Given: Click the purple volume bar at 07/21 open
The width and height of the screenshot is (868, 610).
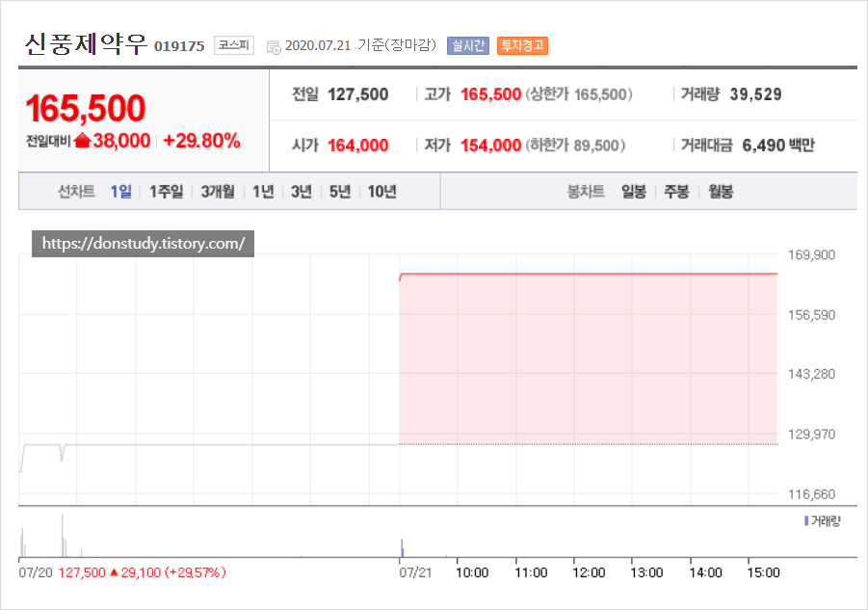Looking at the screenshot, I should point(402,548).
